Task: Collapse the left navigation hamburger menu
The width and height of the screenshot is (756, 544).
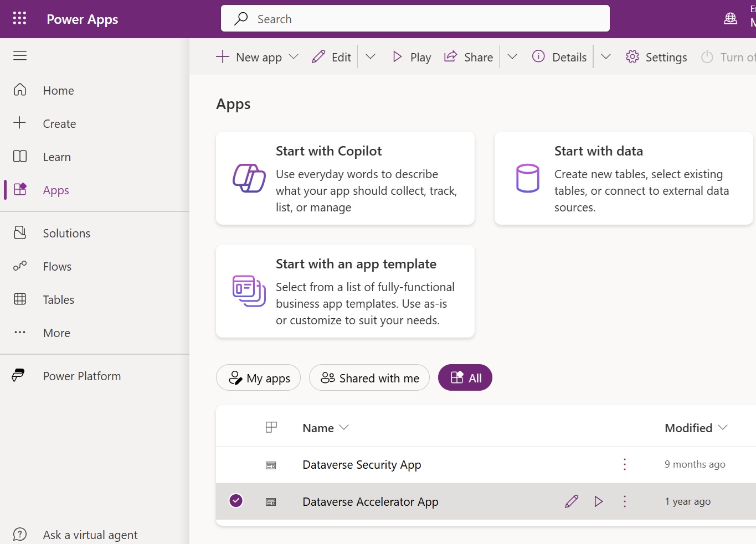Action: pos(20,55)
